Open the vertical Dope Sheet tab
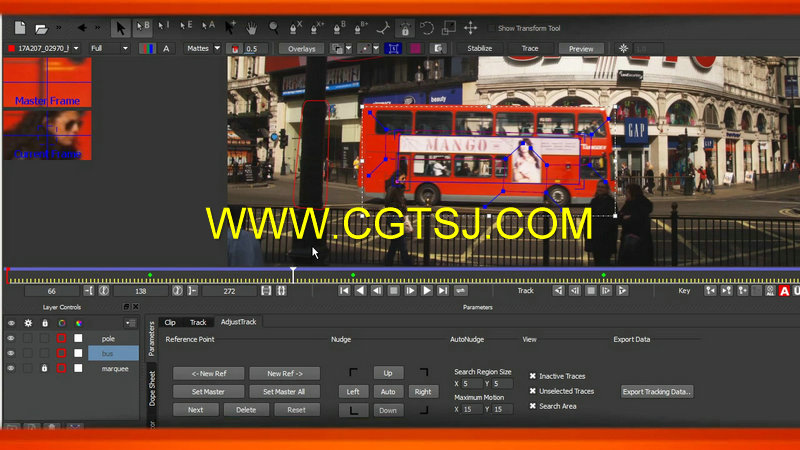Image resolution: width=800 pixels, height=450 pixels. click(152, 388)
